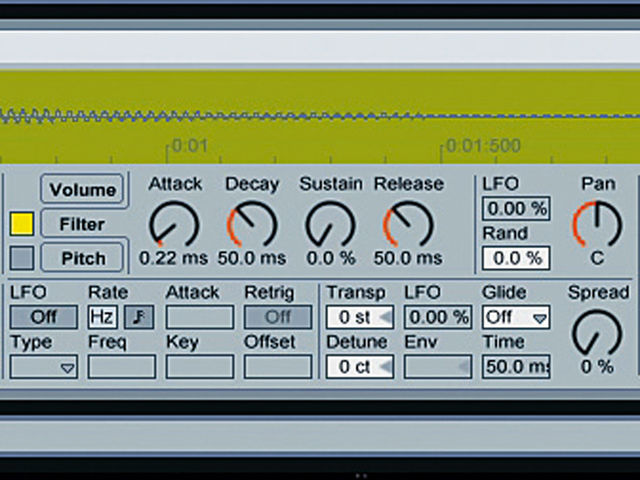The width and height of the screenshot is (640, 480).
Task: Click the volume LFO amount 0.00 % field
Action: [516, 209]
